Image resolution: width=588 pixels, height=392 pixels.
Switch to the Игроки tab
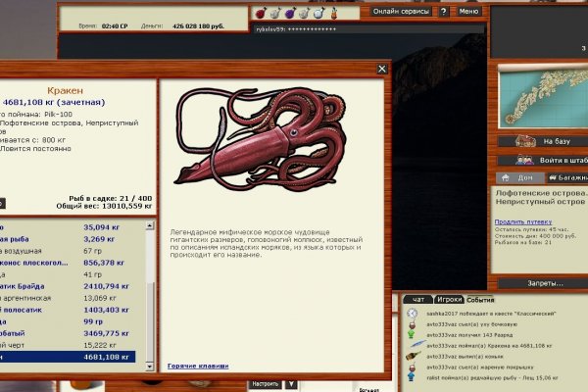[x=449, y=298]
